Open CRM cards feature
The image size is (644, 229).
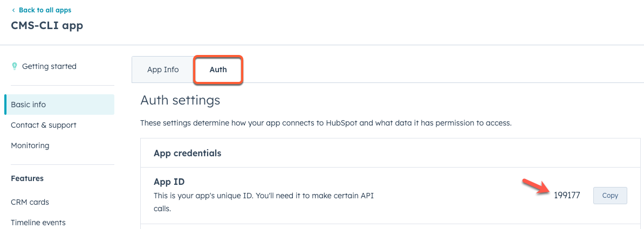(30, 202)
